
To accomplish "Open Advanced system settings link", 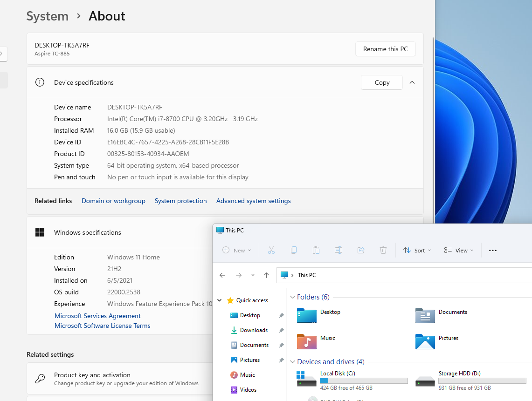I will point(254,201).
